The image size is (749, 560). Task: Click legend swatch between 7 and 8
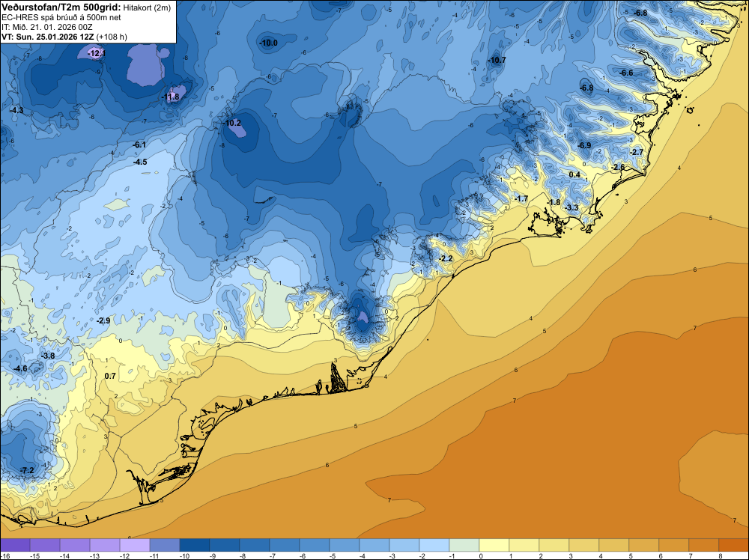703,545
